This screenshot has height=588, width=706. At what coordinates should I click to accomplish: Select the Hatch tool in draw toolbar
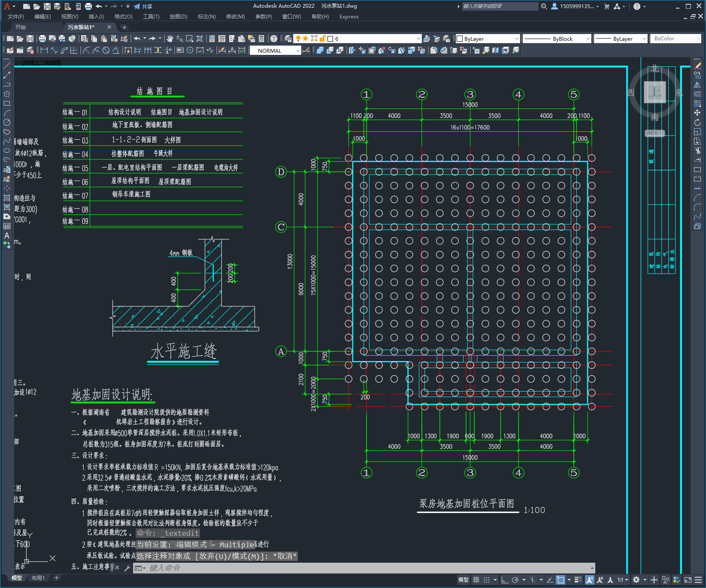7,198
